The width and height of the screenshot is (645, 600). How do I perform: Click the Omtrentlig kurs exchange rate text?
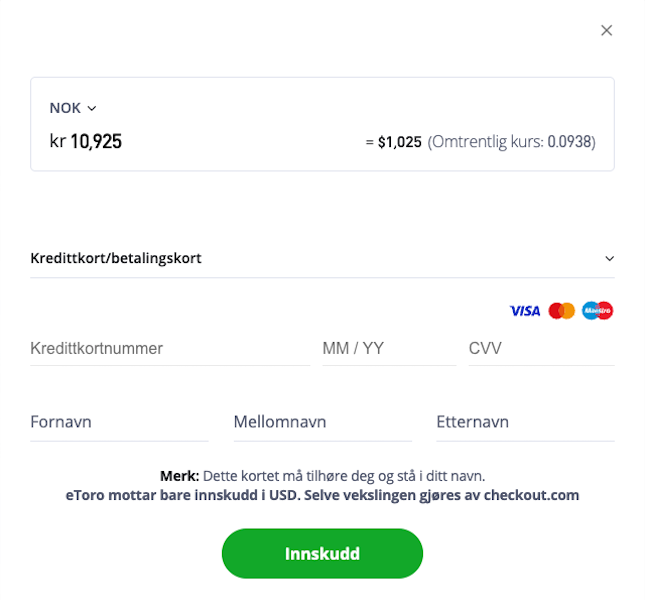[x=511, y=142]
